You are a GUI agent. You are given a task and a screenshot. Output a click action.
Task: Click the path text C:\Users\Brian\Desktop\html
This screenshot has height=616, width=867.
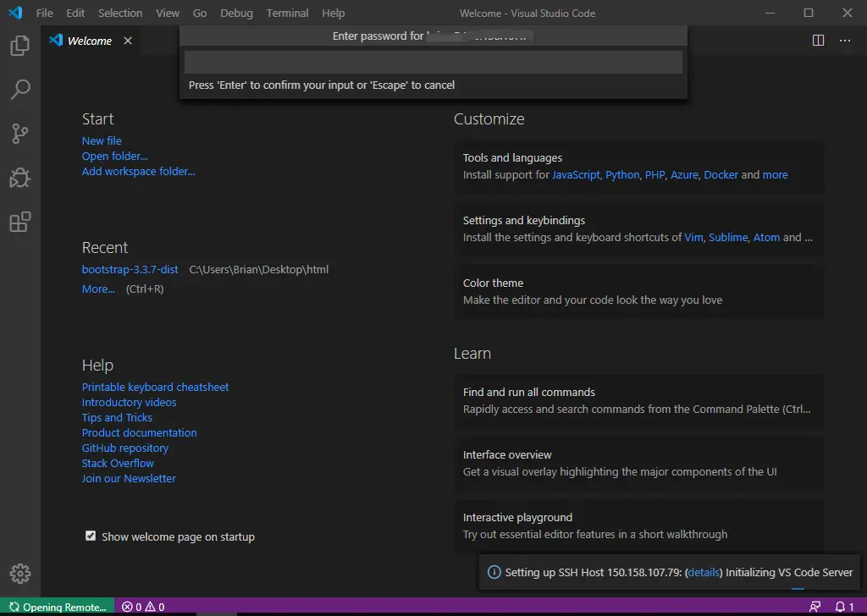click(x=259, y=270)
